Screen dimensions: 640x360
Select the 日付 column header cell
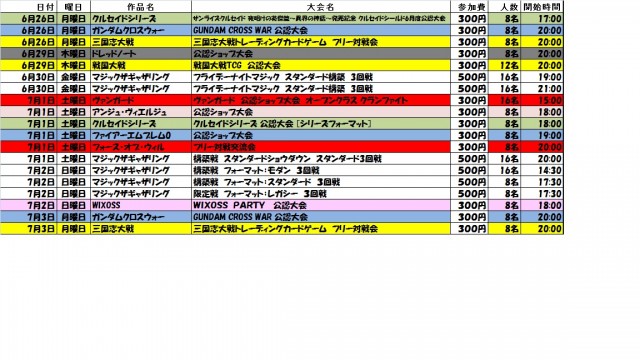coord(29,7)
